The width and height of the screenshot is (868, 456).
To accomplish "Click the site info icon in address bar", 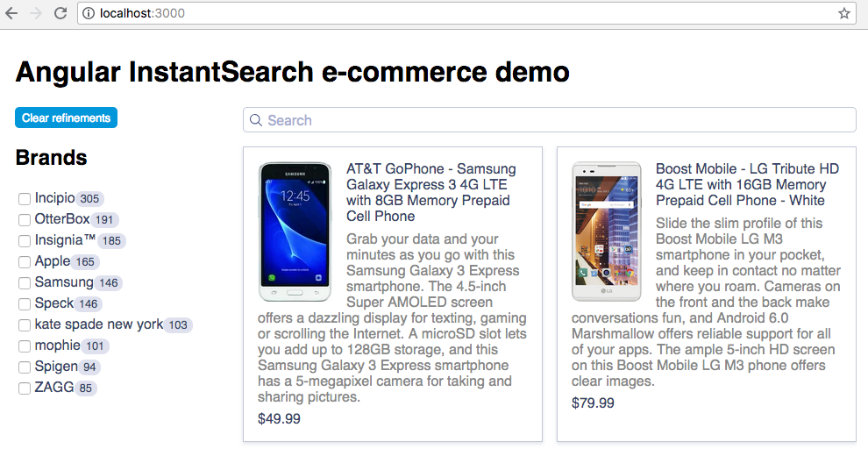I will (x=89, y=13).
